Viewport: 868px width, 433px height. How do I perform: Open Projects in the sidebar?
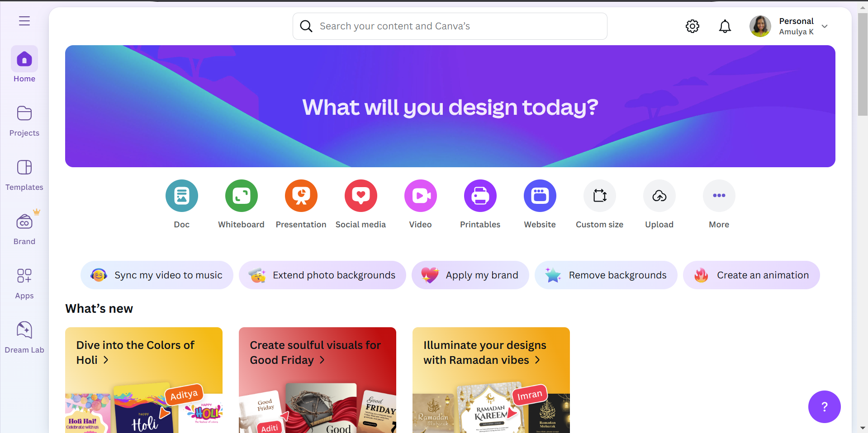24,121
